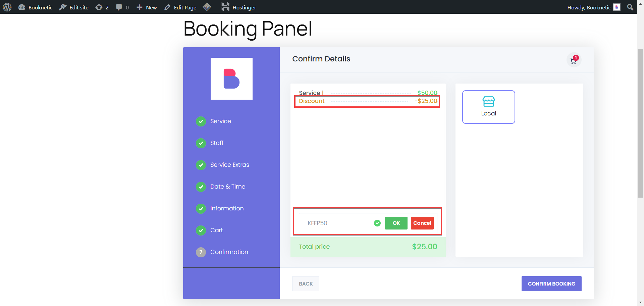Click the coupon valid green checkmark

point(377,223)
